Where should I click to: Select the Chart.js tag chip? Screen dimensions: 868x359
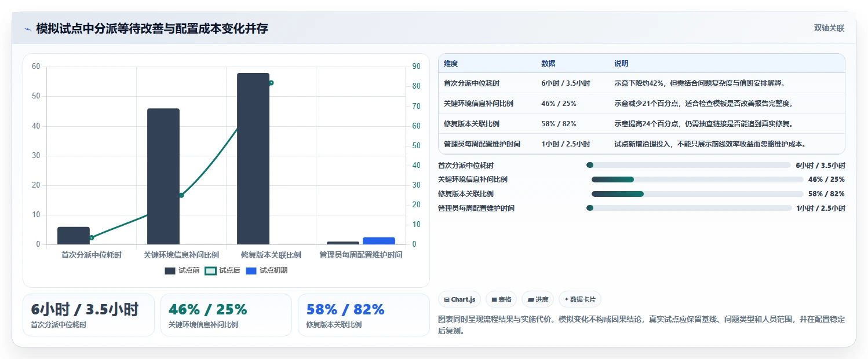tap(459, 299)
